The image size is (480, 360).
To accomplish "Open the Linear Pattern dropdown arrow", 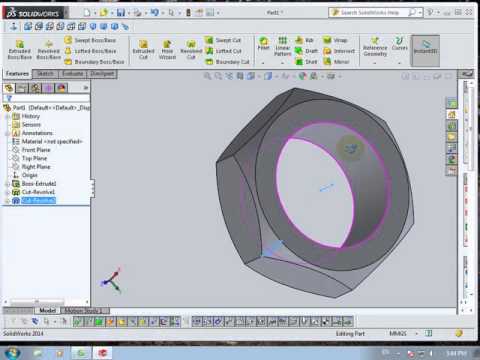I will 283,63.
